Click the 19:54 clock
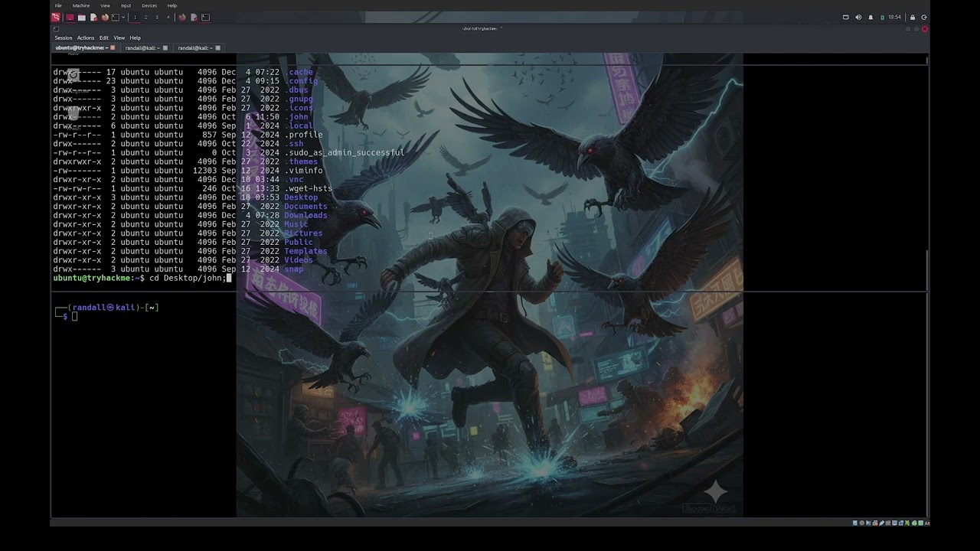Screen dimensions: 980x551 click(894, 17)
